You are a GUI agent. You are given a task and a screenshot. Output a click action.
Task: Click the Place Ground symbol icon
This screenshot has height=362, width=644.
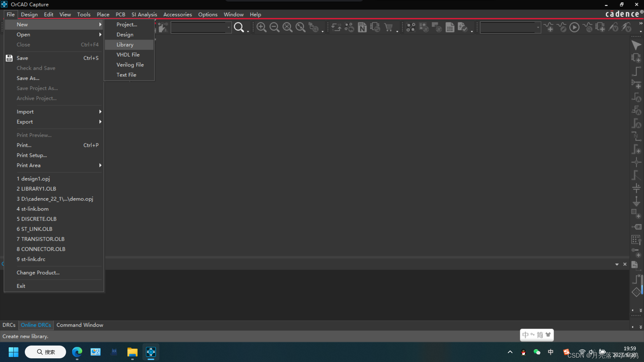(x=636, y=201)
